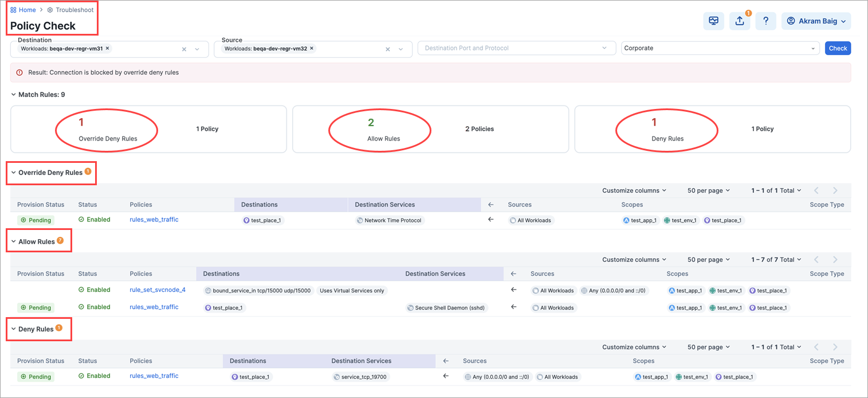
Task: Collapse the Override Deny Rules section
Action: pyautogui.click(x=14, y=173)
